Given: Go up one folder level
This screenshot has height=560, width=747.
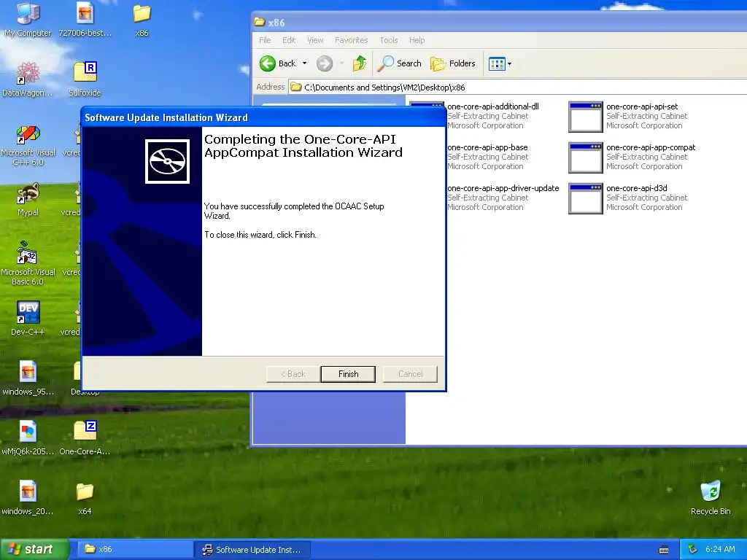Looking at the screenshot, I should 360,63.
